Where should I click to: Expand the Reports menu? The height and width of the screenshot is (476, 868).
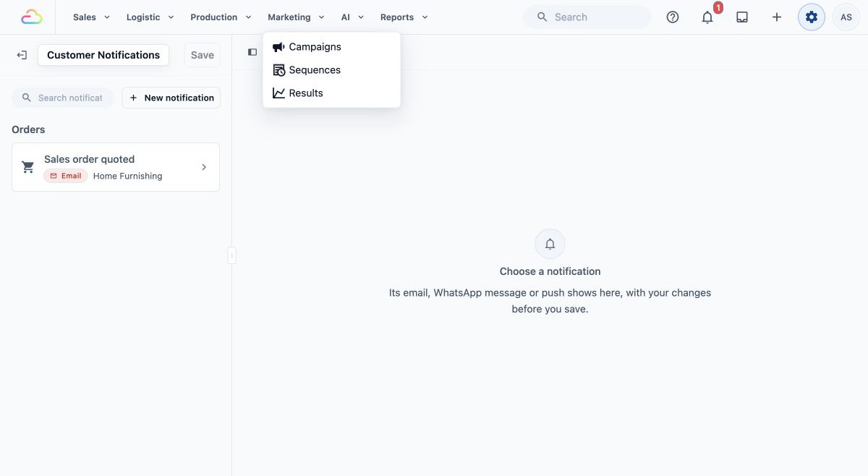click(x=404, y=17)
